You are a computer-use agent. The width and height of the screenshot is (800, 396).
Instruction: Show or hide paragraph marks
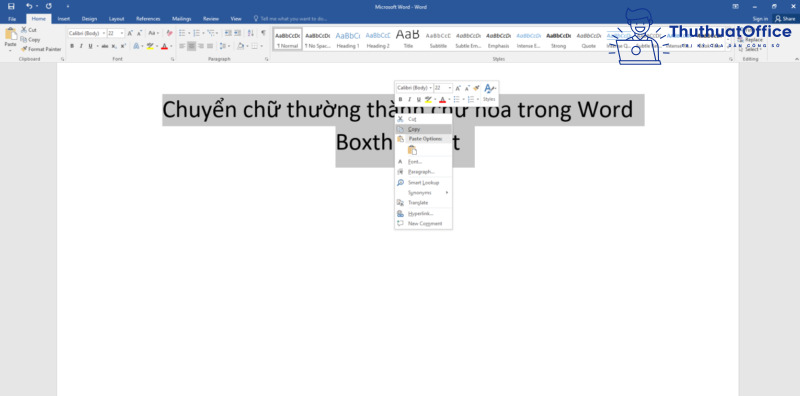pos(263,33)
